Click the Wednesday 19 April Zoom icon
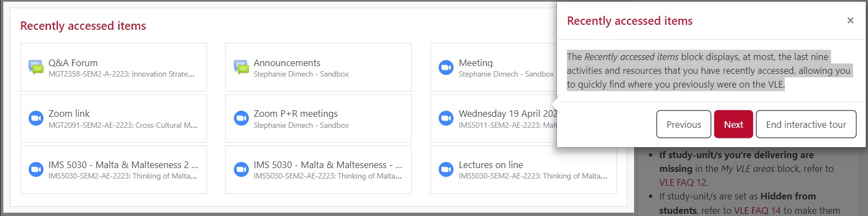The image size is (868, 216). tap(446, 118)
